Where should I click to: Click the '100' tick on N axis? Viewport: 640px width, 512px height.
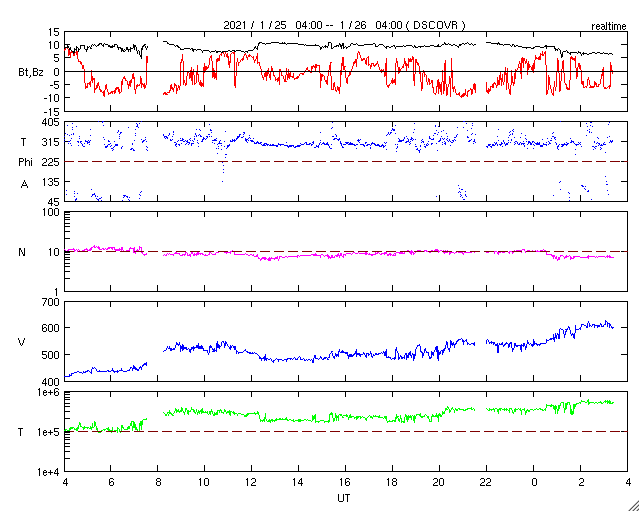[x=51, y=213]
